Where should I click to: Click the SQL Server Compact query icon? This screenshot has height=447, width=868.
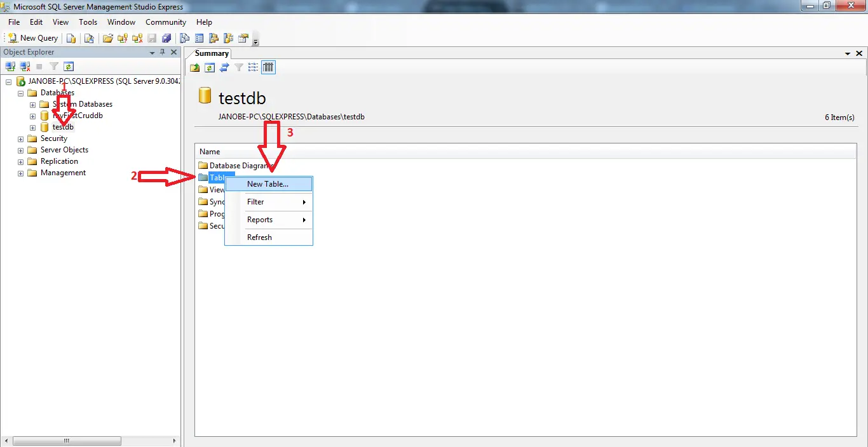coord(89,38)
